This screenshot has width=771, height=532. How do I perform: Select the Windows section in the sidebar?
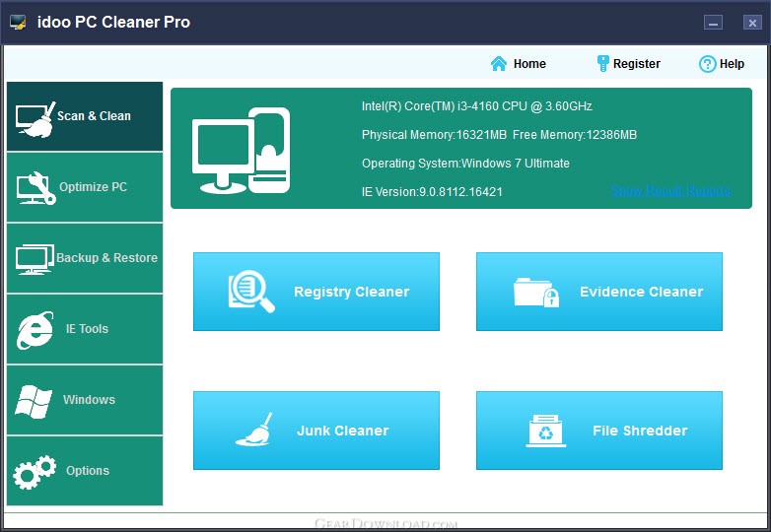[x=85, y=400]
